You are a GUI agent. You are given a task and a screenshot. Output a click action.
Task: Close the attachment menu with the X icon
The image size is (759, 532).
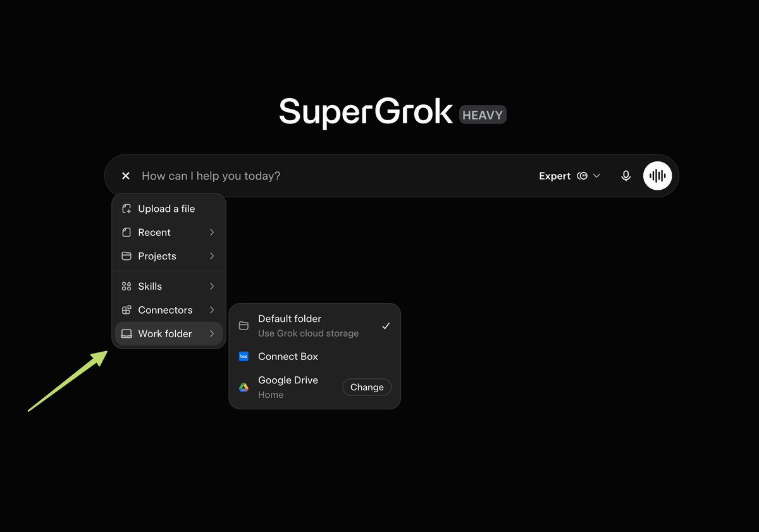coord(126,176)
